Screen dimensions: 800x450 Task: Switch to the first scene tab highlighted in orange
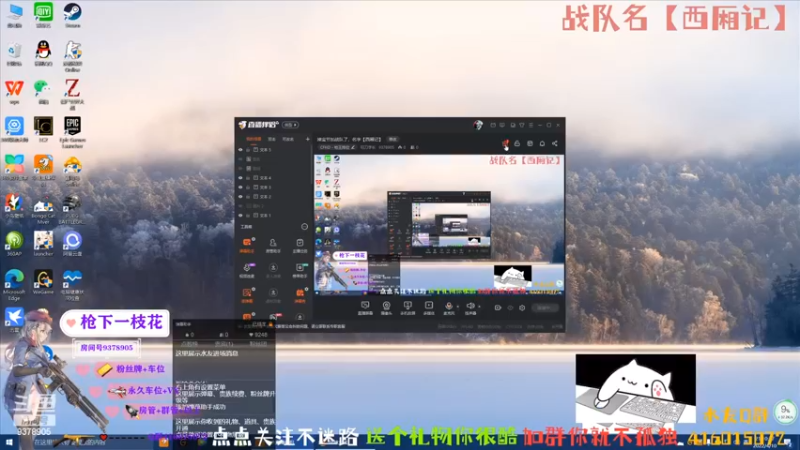click(254, 139)
